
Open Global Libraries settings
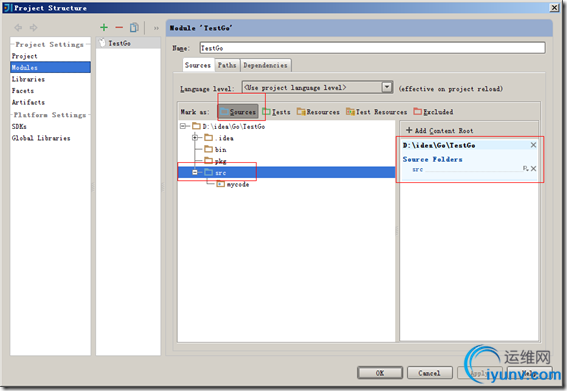tap(41, 138)
